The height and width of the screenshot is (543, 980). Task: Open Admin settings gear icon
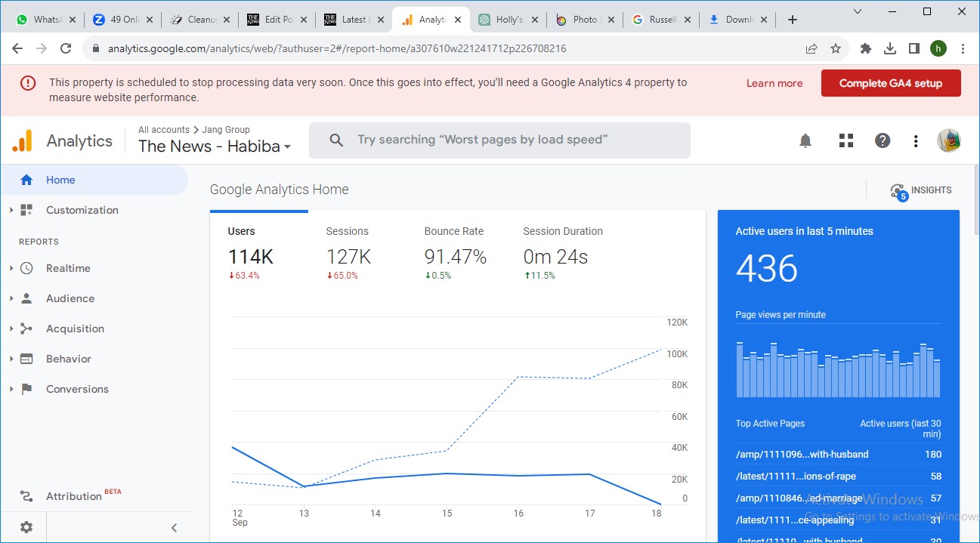click(x=26, y=527)
